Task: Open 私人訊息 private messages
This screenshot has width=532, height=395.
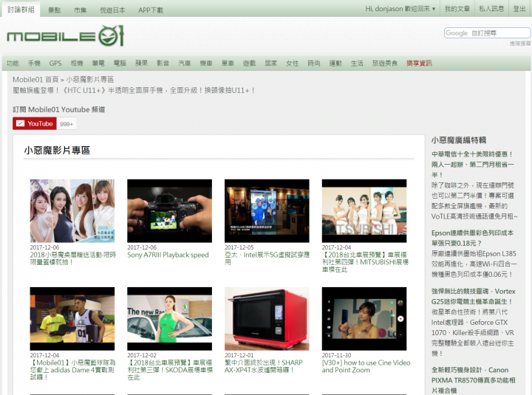Action: tap(491, 9)
